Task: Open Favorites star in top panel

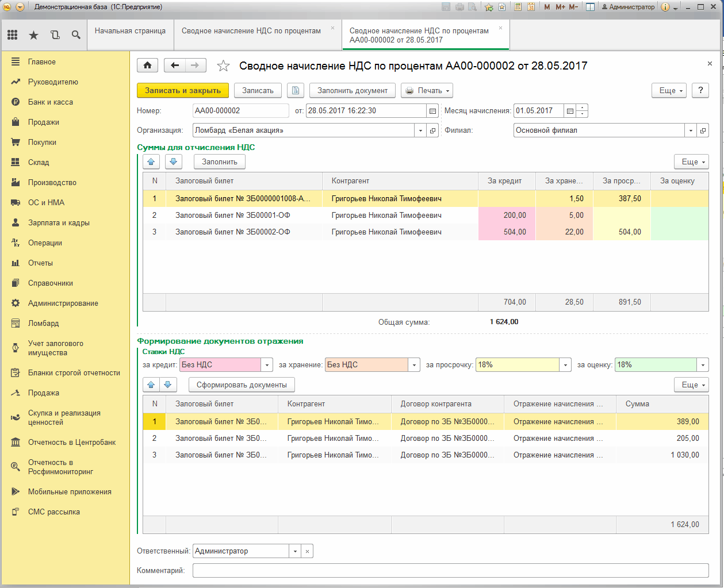Action: pos(34,35)
